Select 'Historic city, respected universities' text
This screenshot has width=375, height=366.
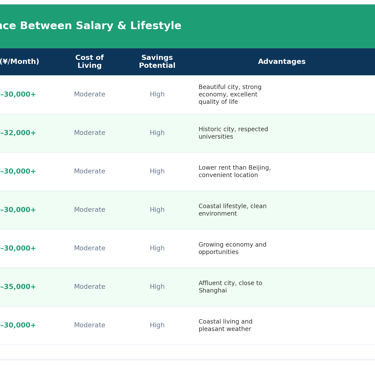233,133
